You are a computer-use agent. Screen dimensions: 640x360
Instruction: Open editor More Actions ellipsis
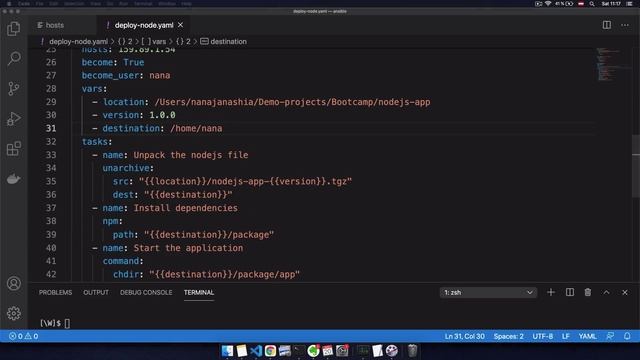(x=624, y=25)
